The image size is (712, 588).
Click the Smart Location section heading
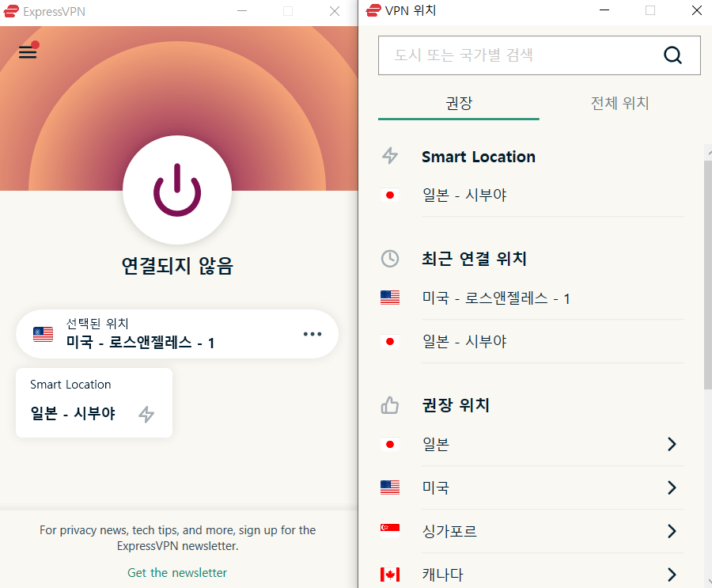pos(479,157)
